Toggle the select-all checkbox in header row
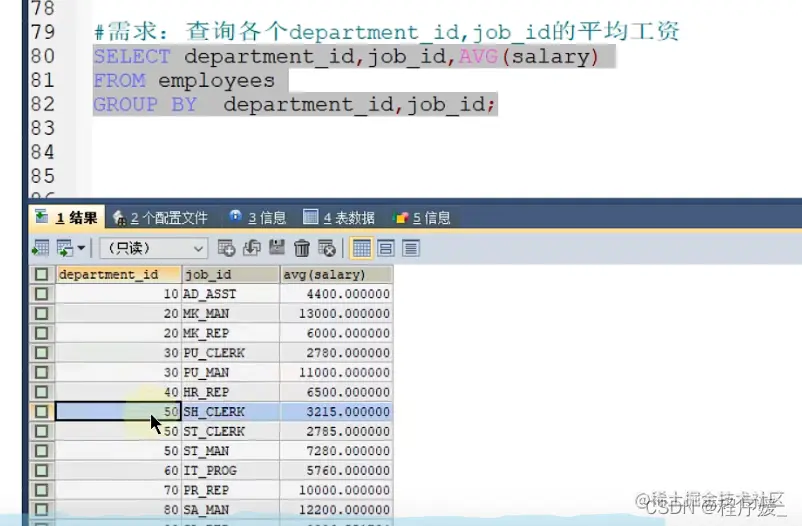 click(41, 275)
